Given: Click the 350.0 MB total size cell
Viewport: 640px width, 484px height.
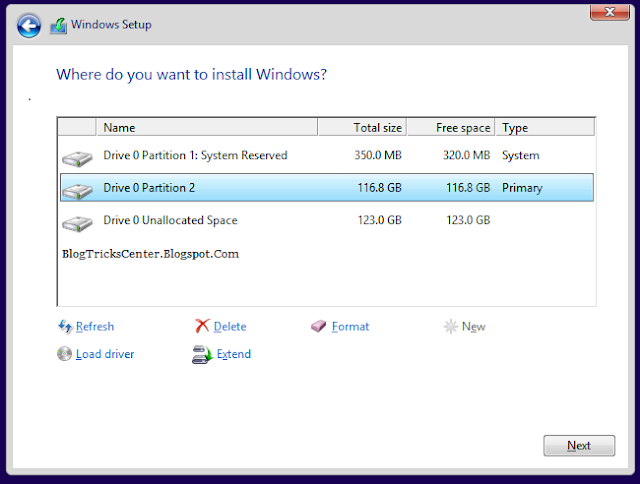Looking at the screenshot, I should (x=378, y=155).
